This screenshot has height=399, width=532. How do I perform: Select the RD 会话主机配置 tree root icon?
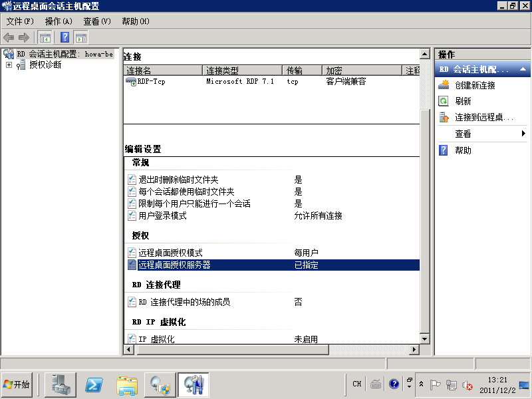pyautogui.click(x=9, y=54)
